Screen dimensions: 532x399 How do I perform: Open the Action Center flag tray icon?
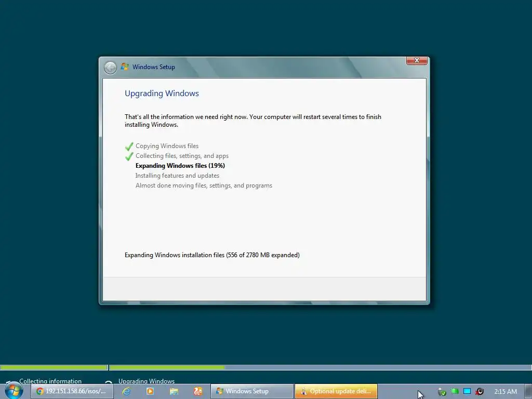(455, 391)
